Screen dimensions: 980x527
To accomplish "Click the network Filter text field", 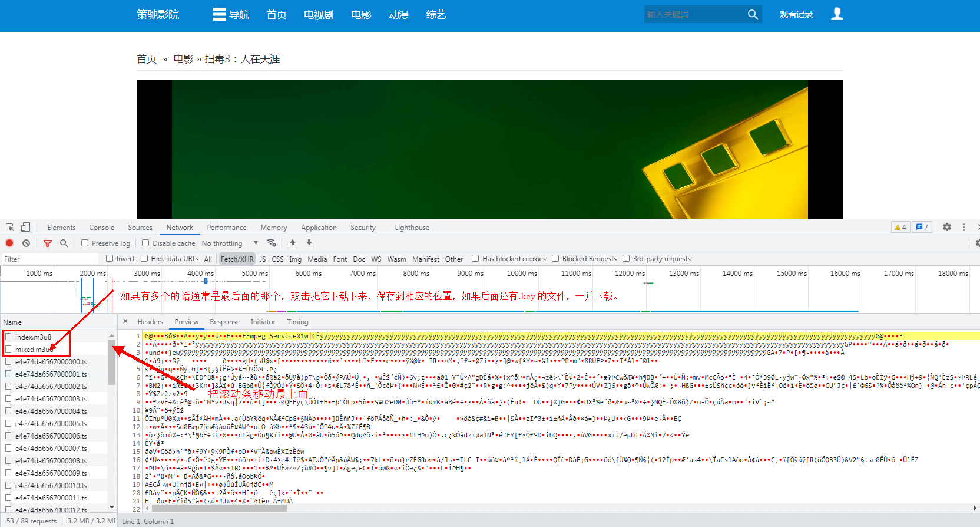I will (x=50, y=259).
